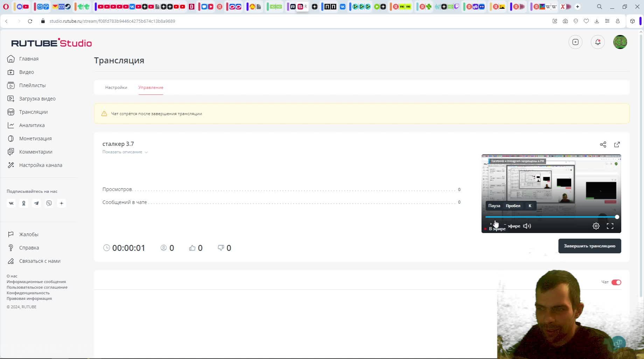Reload the page with the refresh icon
Image resolution: width=644 pixels, height=359 pixels.
tap(30, 21)
